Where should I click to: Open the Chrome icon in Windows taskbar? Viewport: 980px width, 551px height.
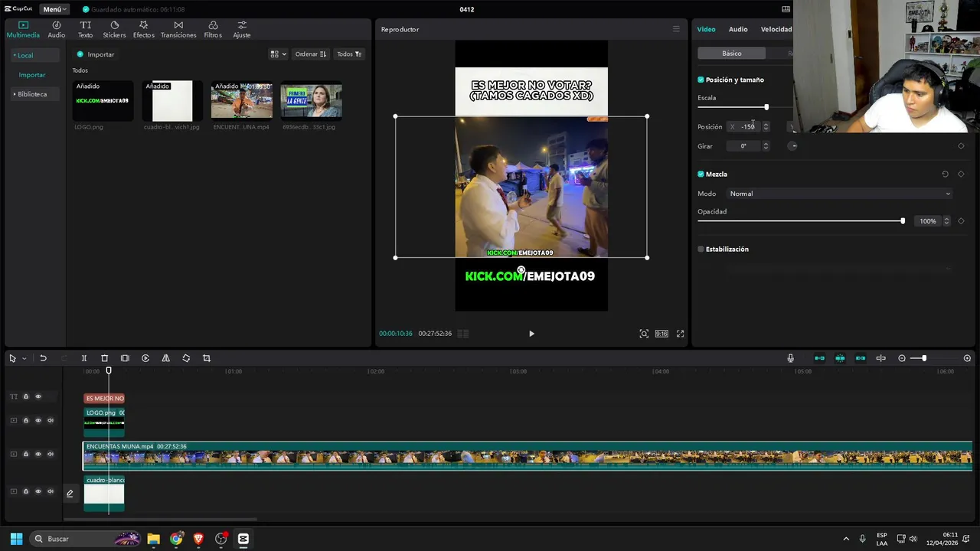[176, 539]
